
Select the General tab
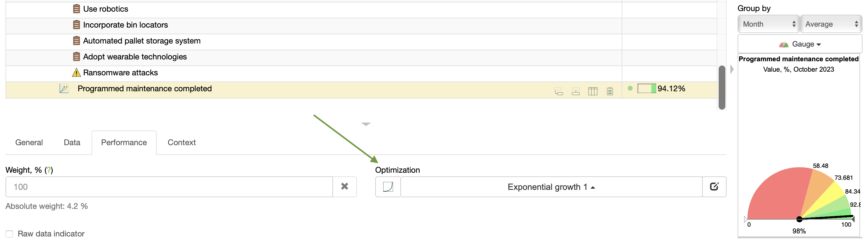coord(29,142)
